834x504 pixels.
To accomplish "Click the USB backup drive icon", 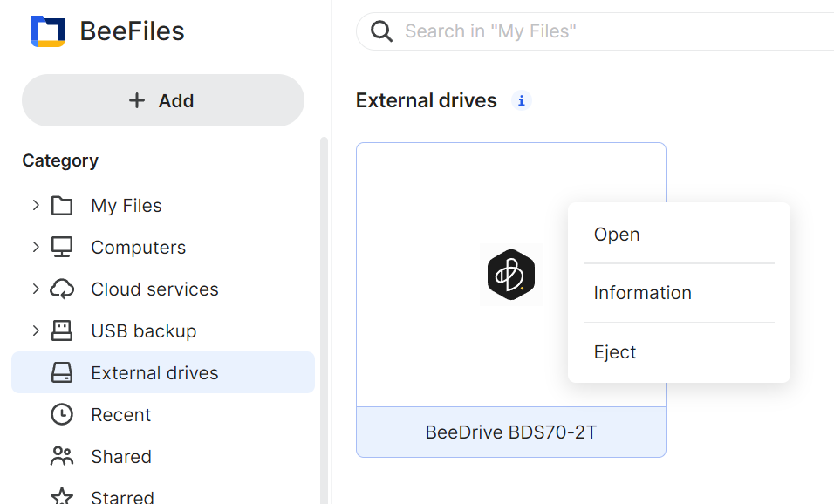I will pyautogui.click(x=62, y=331).
